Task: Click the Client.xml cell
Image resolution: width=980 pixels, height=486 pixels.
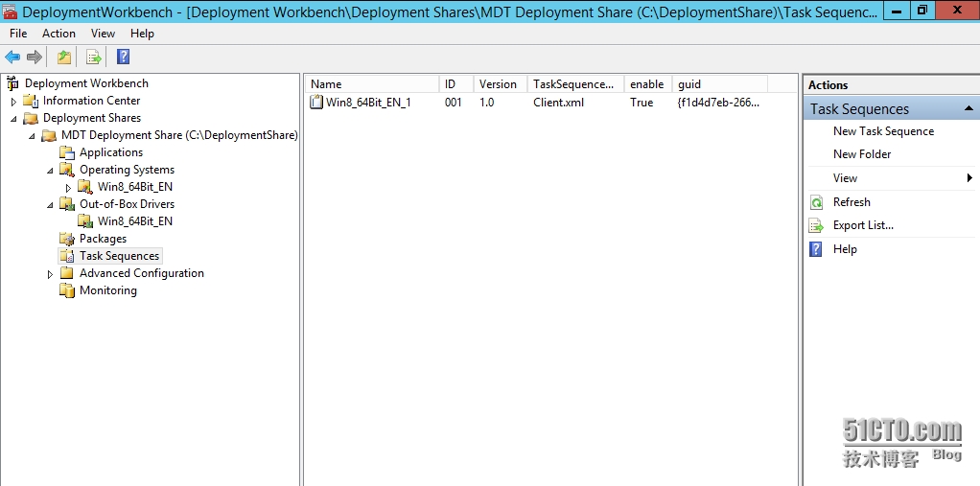Action: (558, 103)
